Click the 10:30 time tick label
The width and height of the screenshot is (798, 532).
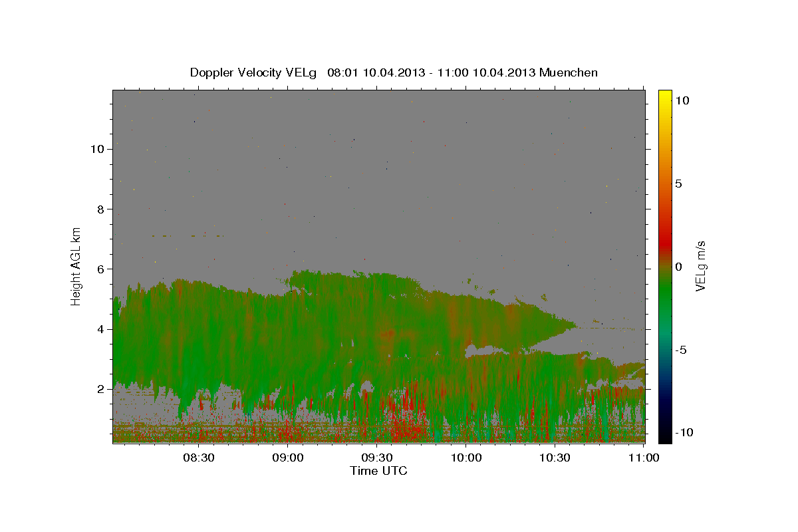(x=555, y=458)
